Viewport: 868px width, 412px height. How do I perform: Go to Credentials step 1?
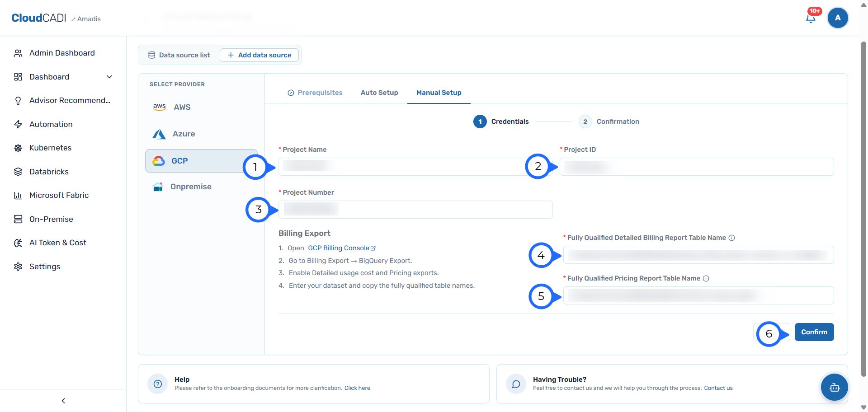click(501, 122)
